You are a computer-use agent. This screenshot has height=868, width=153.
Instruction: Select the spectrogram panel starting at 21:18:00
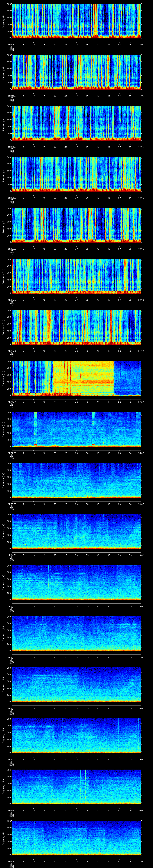76,225
